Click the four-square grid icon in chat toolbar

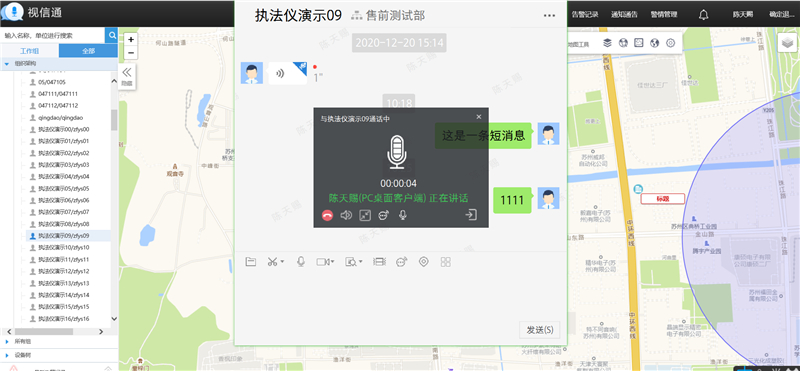[x=446, y=262]
